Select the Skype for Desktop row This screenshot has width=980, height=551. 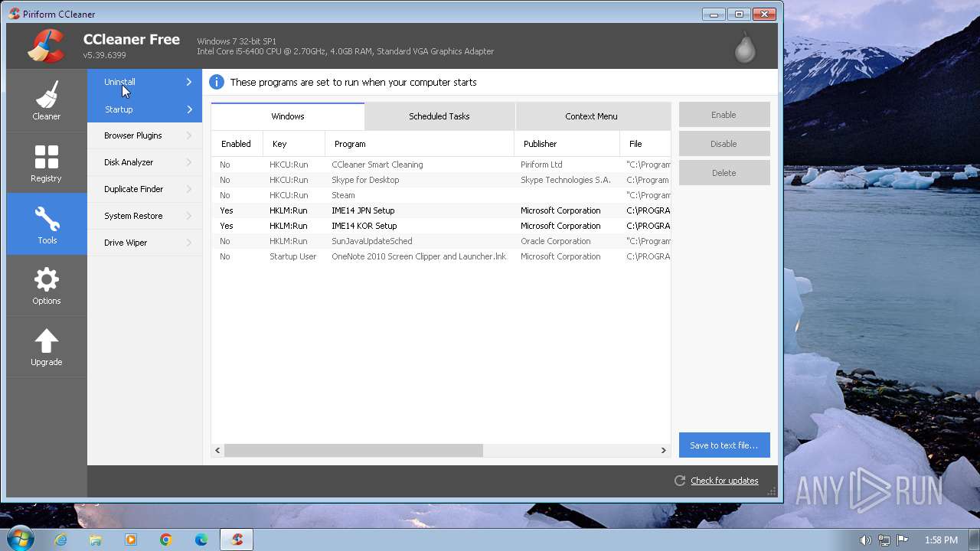point(441,180)
